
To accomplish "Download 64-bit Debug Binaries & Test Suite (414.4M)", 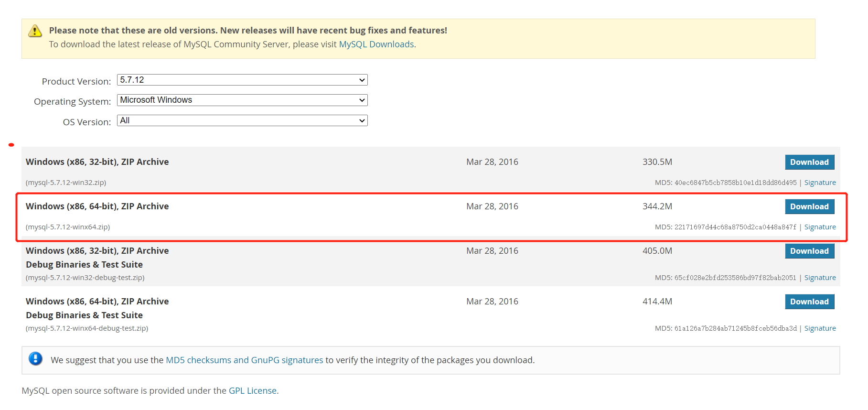I will coord(810,302).
